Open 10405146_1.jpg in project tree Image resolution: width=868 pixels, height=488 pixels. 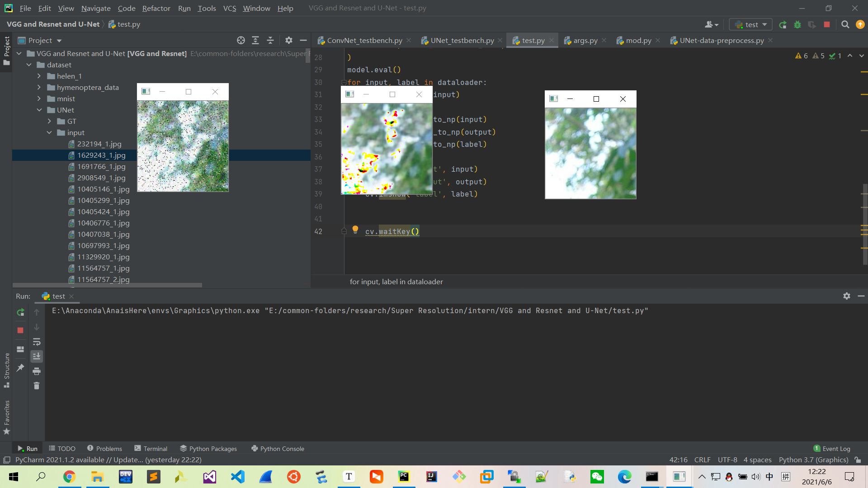click(103, 189)
